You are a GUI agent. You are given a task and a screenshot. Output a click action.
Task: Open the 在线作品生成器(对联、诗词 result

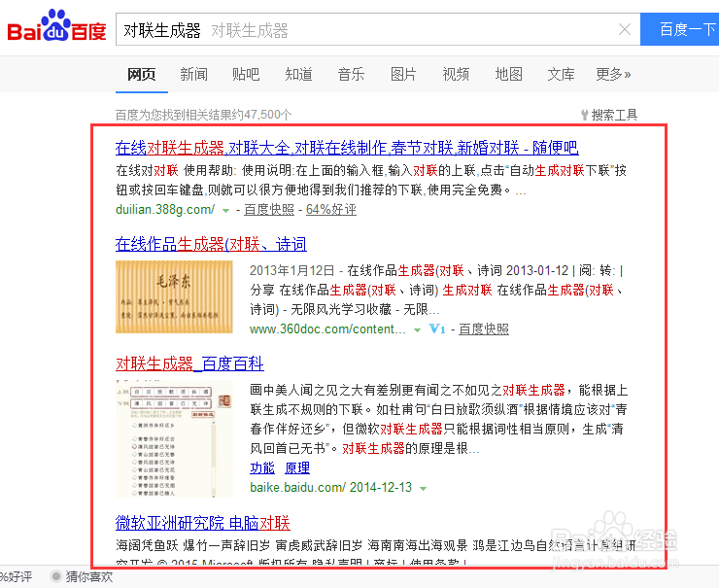(211, 244)
